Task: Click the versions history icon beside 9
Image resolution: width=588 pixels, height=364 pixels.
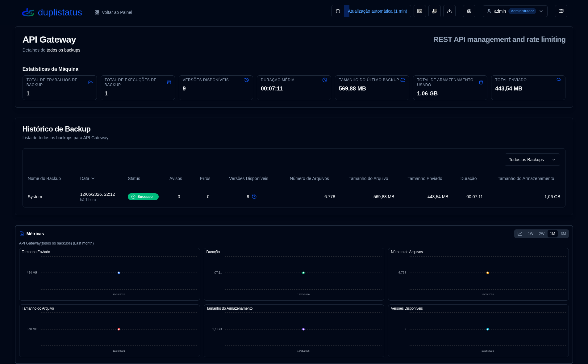Action: (x=254, y=197)
